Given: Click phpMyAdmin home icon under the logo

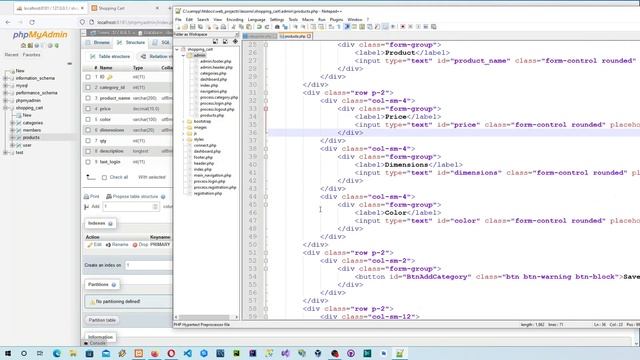Looking at the screenshot, I should pos(23,45).
